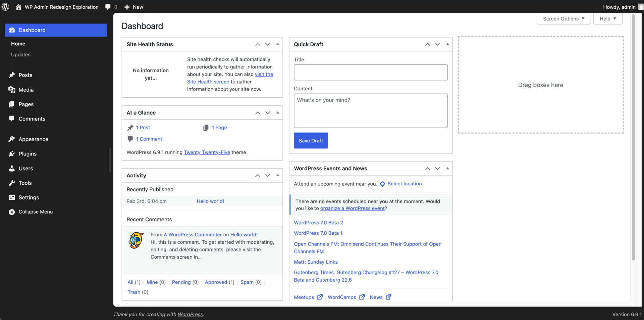This screenshot has height=320, width=644.
Task: Collapse the WordPress Events and News panel
Action: 447,169
